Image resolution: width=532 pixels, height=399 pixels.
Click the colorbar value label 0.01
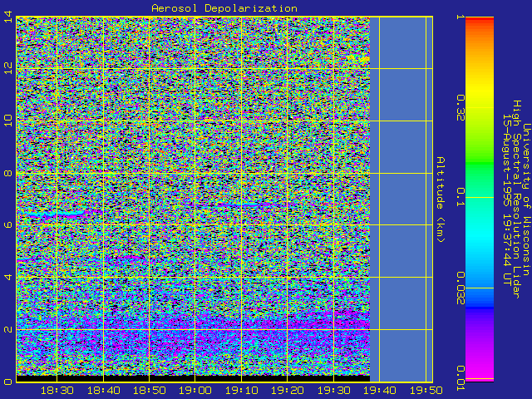460,378
